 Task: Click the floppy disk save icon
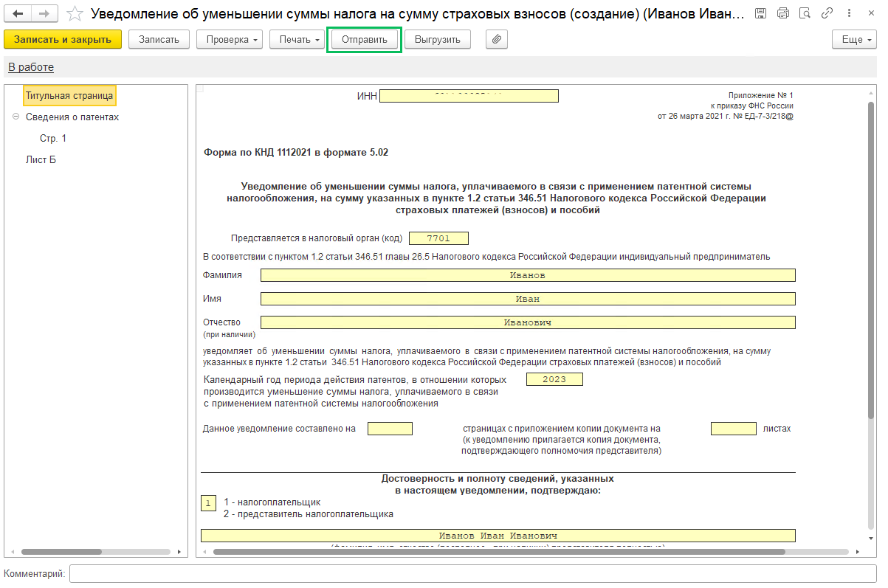pos(761,14)
